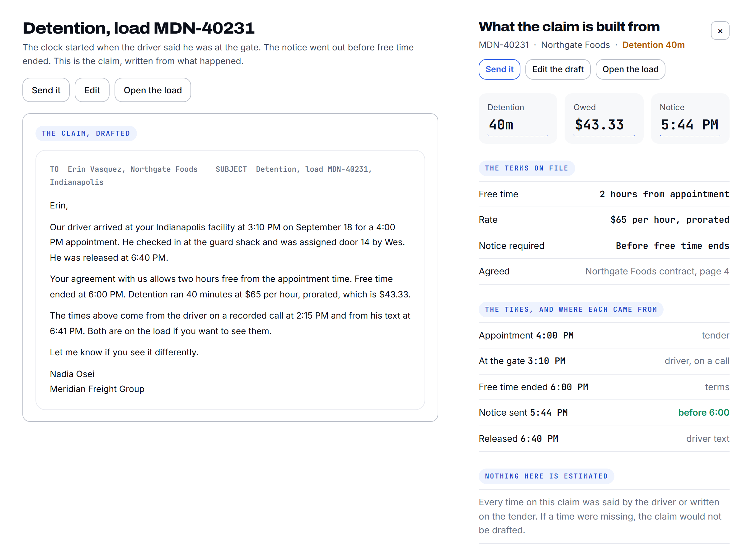
Task: Click the Notice sent 5:44 PM row
Action: pos(604,413)
